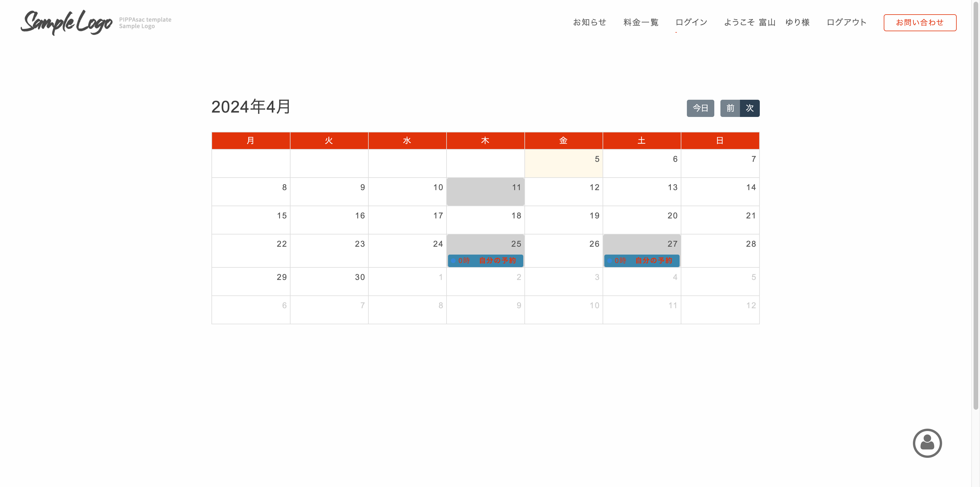Go to previous month with 前
980x487 pixels.
tap(730, 108)
